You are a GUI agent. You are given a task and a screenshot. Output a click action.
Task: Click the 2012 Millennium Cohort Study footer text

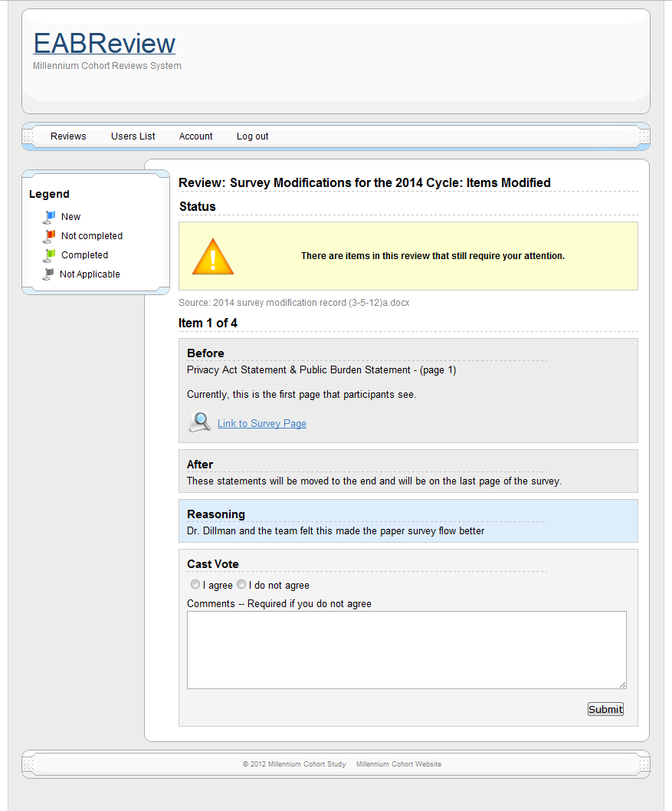point(294,764)
